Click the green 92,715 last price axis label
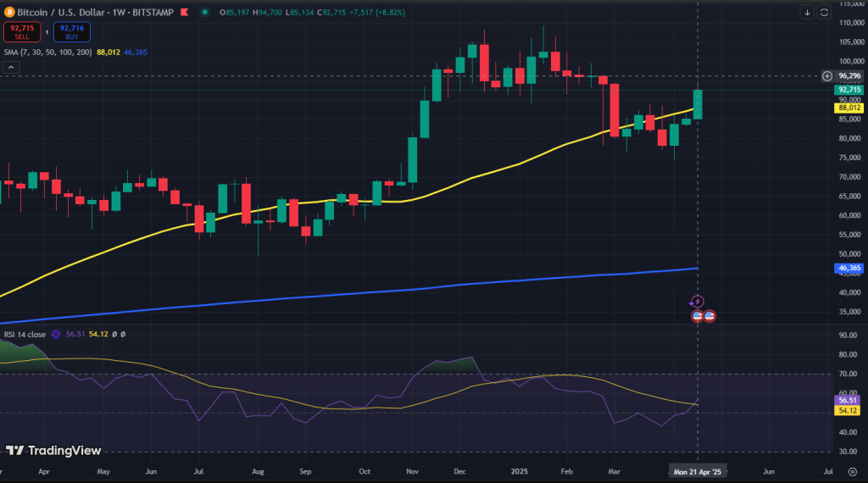 [849, 90]
